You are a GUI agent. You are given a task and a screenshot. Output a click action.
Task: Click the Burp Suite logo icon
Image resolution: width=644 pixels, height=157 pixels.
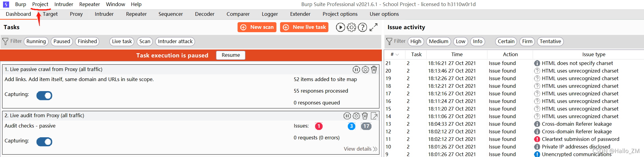pos(6,5)
